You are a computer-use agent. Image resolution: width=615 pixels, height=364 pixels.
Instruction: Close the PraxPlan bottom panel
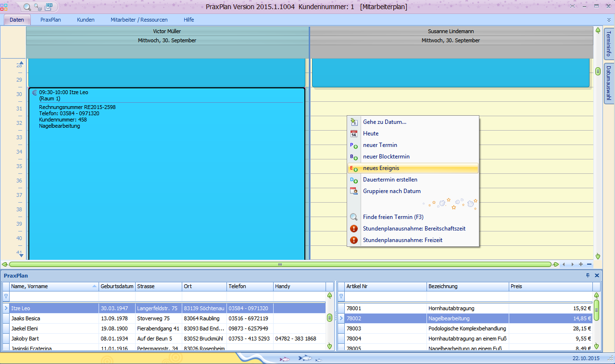coord(597,275)
